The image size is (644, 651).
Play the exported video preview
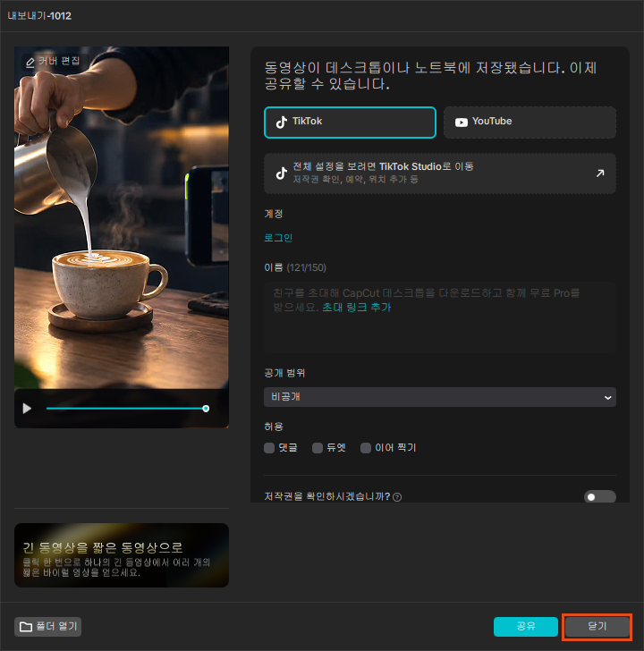[27, 409]
